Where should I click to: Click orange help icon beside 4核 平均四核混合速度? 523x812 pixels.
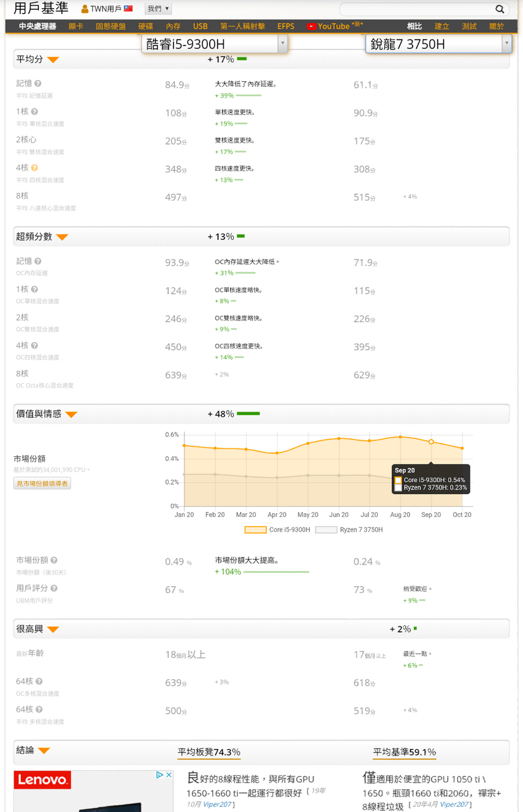(34, 167)
